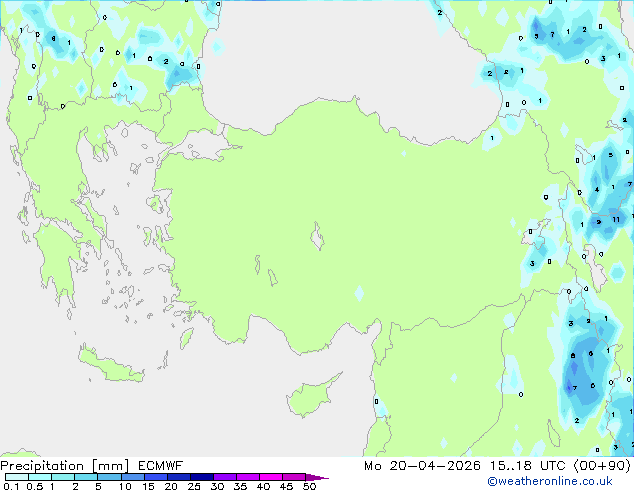Click the legend label '25'
Image resolution: width=634 pixels, height=490 pixels.
(x=194, y=486)
